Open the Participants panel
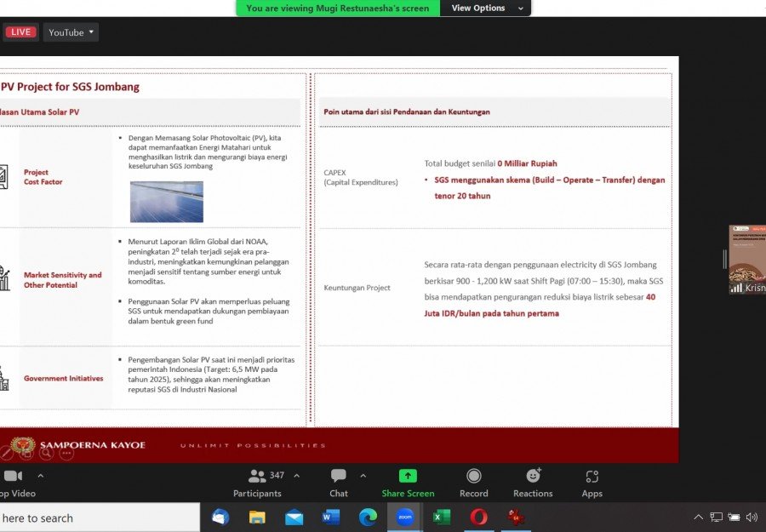 click(257, 482)
